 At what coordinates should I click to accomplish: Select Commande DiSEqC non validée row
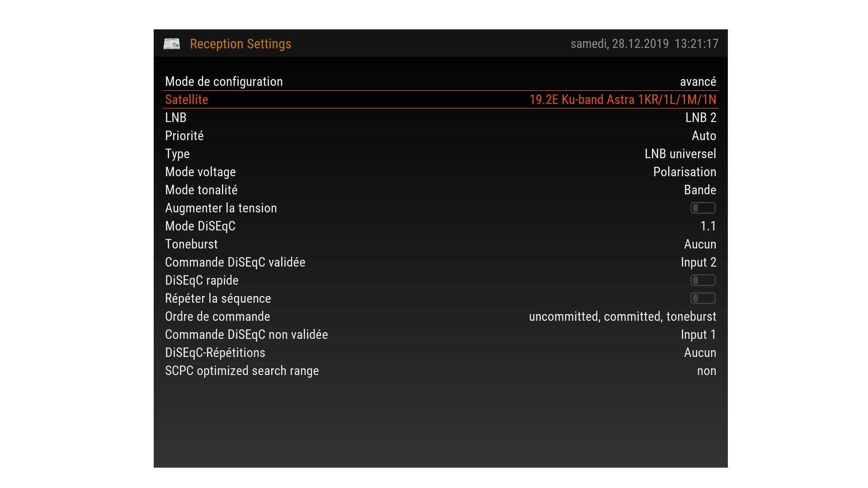point(246,334)
